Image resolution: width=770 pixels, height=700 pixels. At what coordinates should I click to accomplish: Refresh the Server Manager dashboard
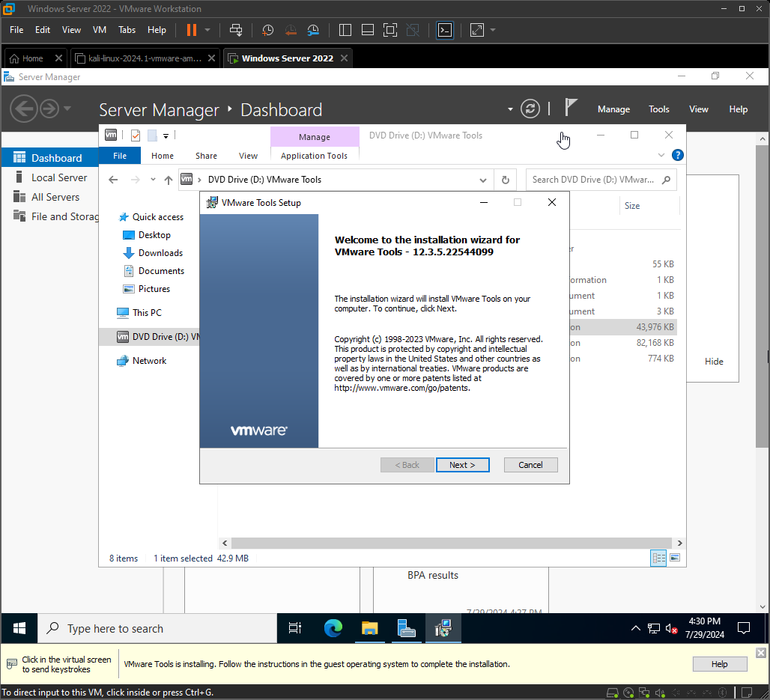(x=530, y=109)
